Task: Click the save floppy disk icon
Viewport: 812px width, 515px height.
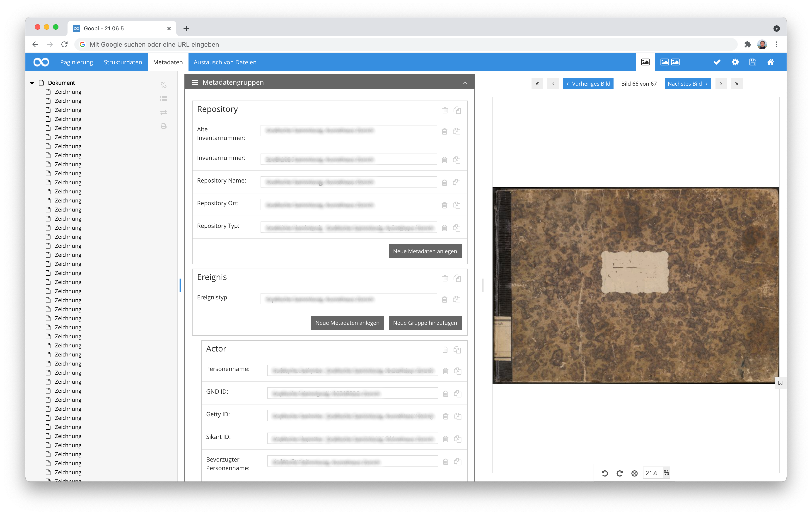Action: 753,62
